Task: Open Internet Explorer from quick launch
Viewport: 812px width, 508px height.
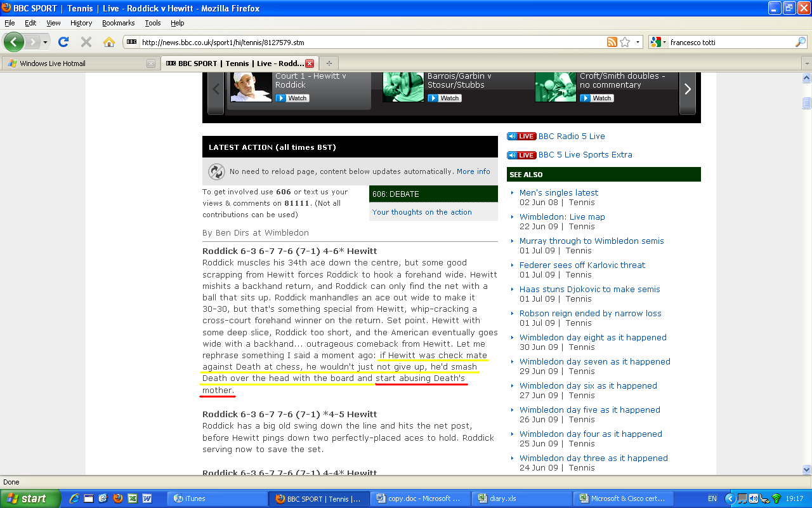Action: tap(75, 498)
